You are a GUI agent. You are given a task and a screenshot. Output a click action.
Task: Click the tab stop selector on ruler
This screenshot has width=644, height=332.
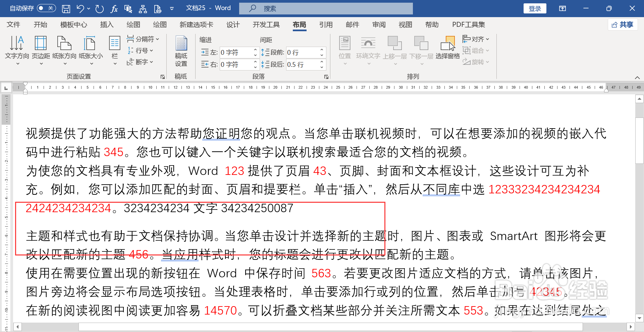(6, 88)
